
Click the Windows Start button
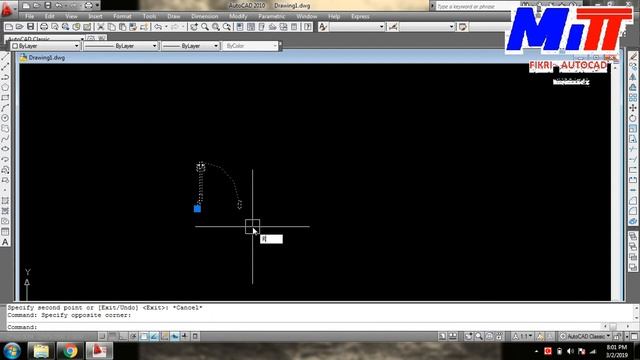point(12,351)
